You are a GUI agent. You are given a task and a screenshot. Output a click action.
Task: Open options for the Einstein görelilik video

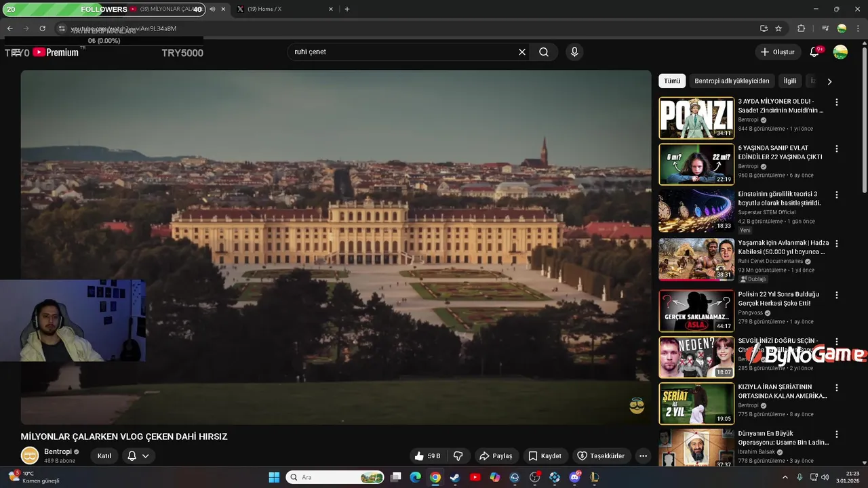836,195
